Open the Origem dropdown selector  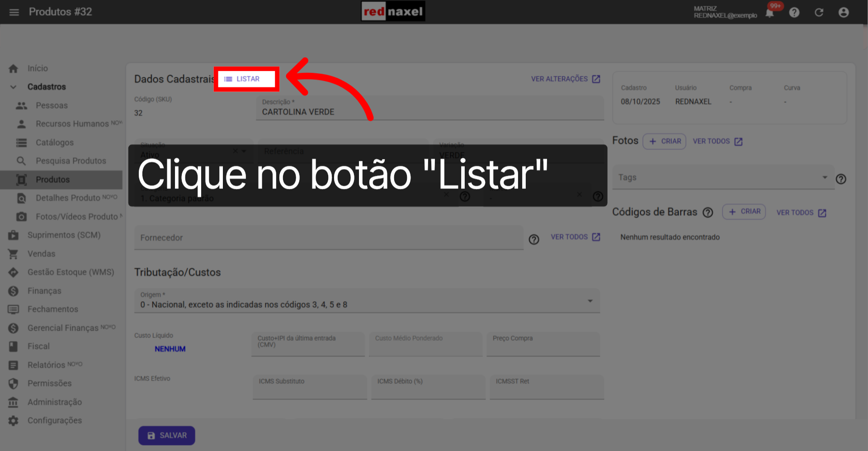click(590, 301)
